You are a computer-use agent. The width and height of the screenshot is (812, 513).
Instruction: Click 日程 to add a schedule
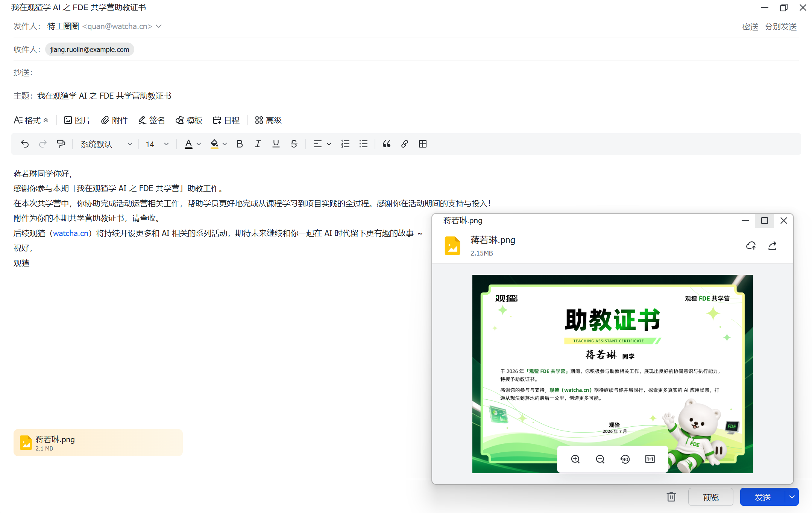[x=226, y=120]
